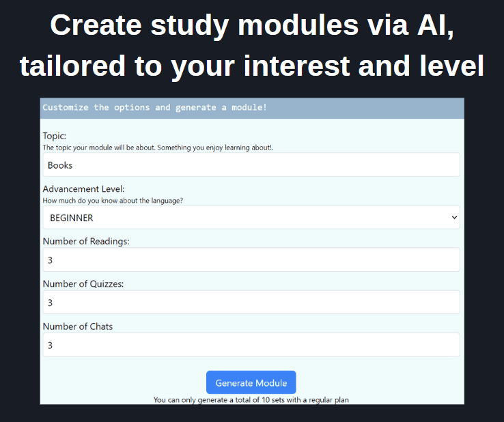Click the "Advancement Level:" label
504x422 pixels.
coord(83,188)
